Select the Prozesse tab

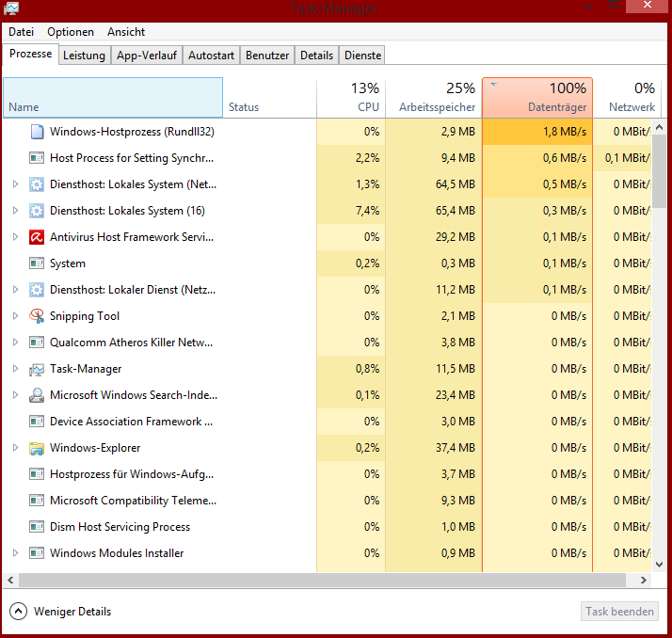pos(30,54)
